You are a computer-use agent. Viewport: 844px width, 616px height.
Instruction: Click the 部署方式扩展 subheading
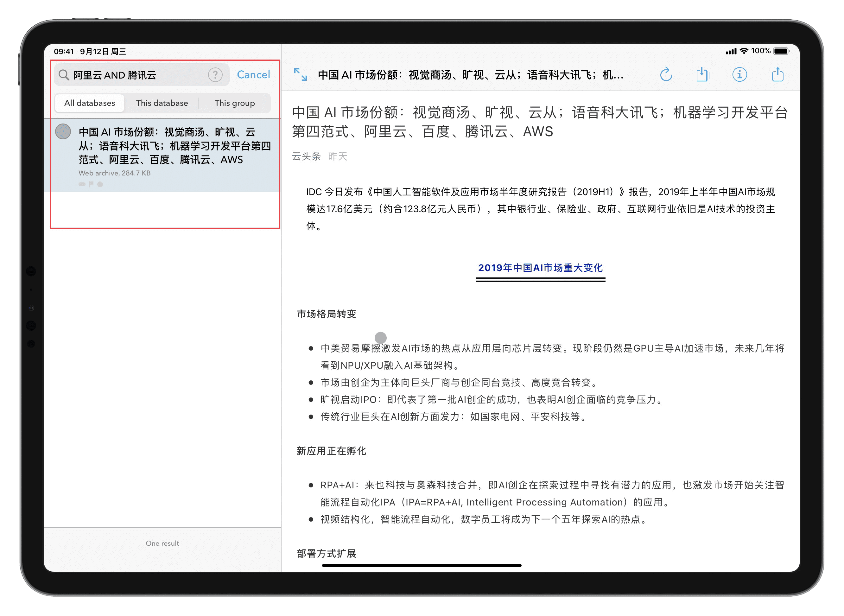coord(327,553)
